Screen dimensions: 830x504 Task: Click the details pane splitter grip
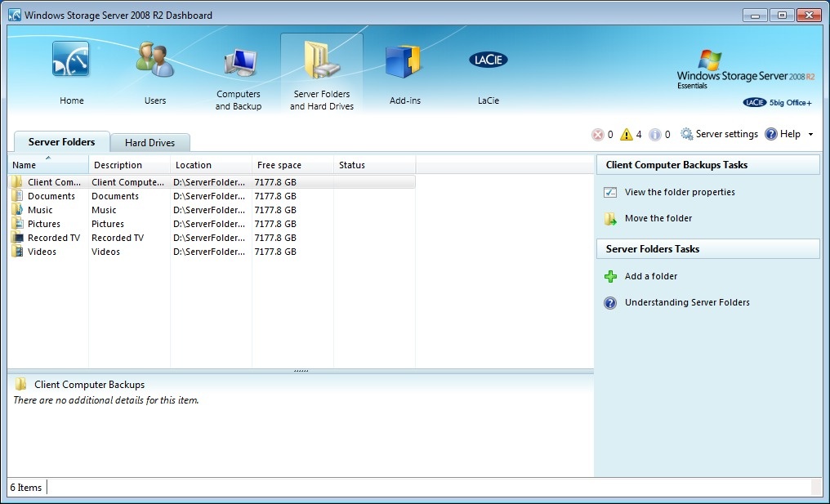(301, 371)
